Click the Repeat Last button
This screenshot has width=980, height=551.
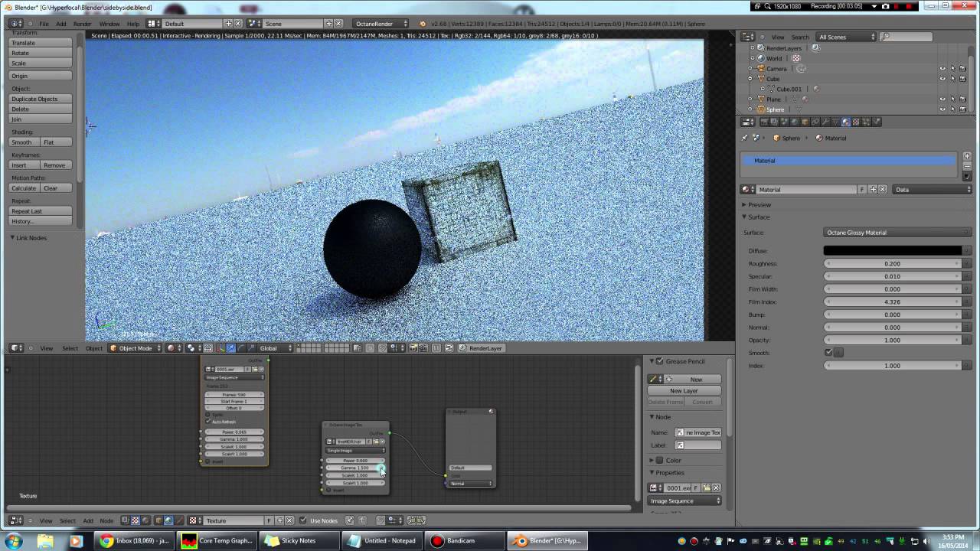point(41,211)
